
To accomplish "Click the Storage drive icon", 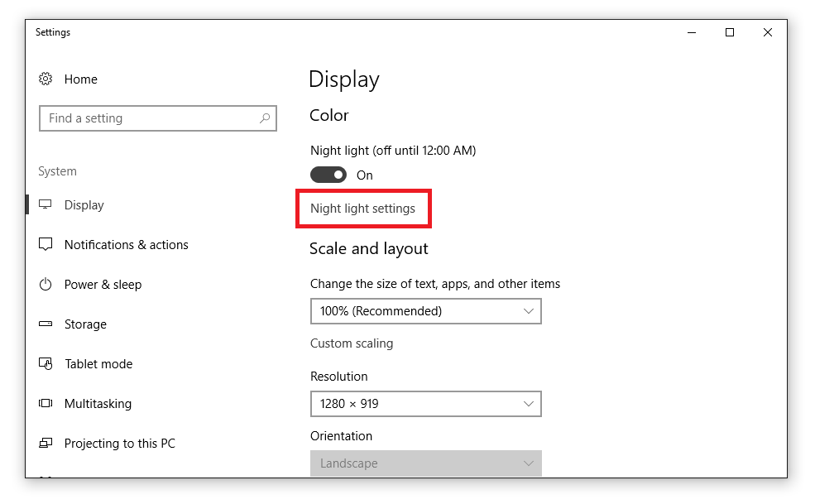I will 46,324.
